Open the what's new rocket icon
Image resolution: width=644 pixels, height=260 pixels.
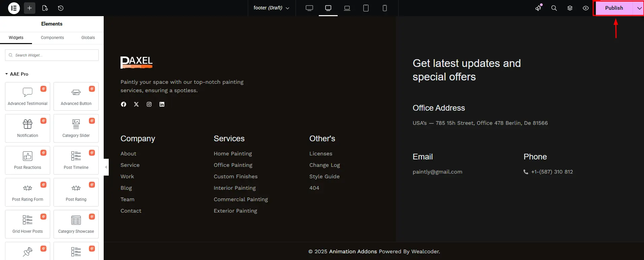point(538,8)
